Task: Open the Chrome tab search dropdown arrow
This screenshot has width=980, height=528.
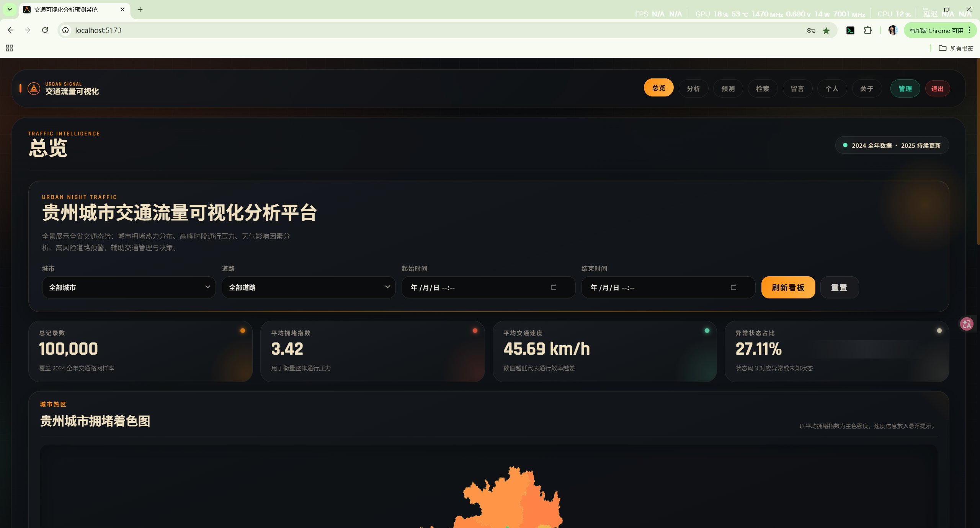Action: (x=10, y=10)
